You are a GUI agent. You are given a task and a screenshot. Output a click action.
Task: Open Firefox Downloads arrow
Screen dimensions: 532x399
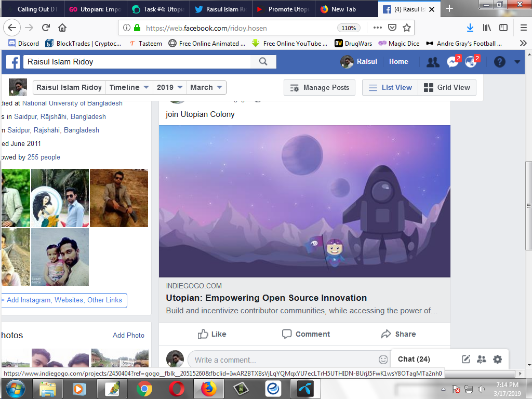[470, 28]
